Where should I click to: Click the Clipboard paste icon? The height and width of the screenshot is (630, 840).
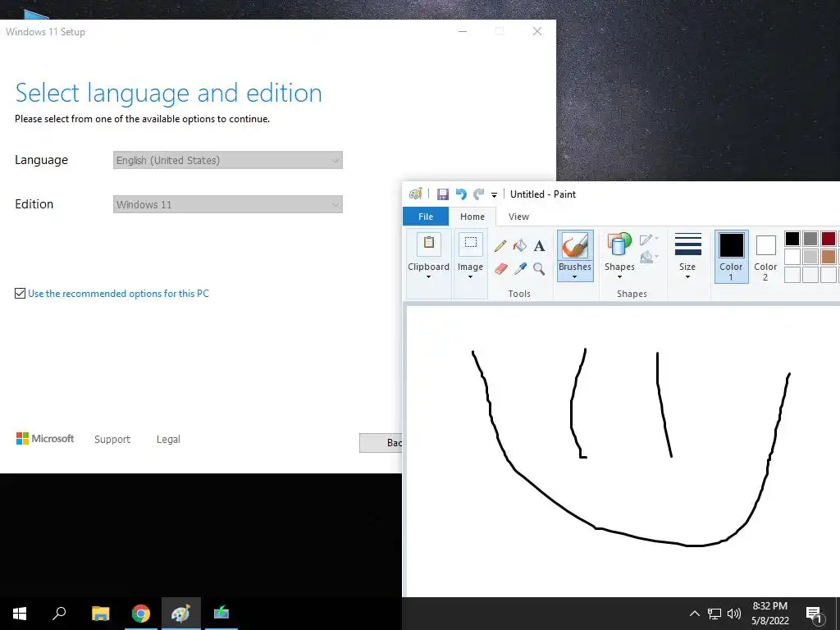tap(428, 244)
